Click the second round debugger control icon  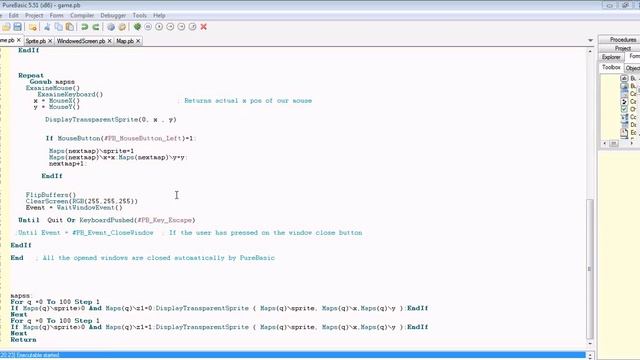coord(159,27)
